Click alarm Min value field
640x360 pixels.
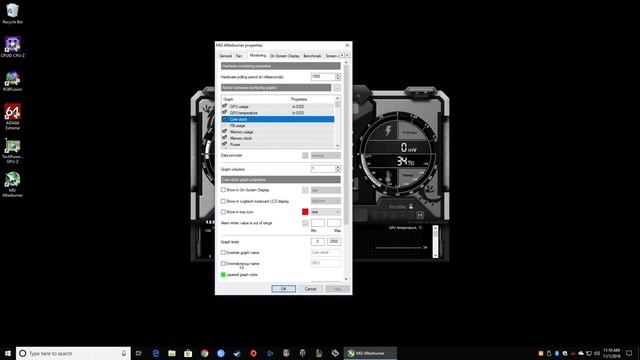point(318,223)
